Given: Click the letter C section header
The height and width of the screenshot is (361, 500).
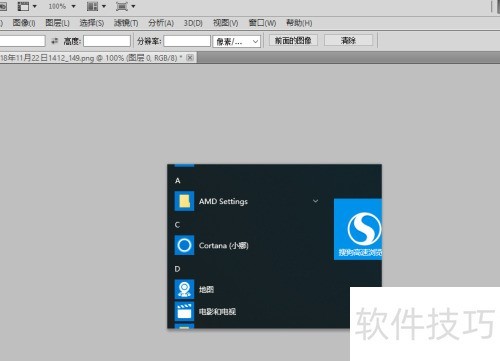Looking at the screenshot, I should (177, 225).
